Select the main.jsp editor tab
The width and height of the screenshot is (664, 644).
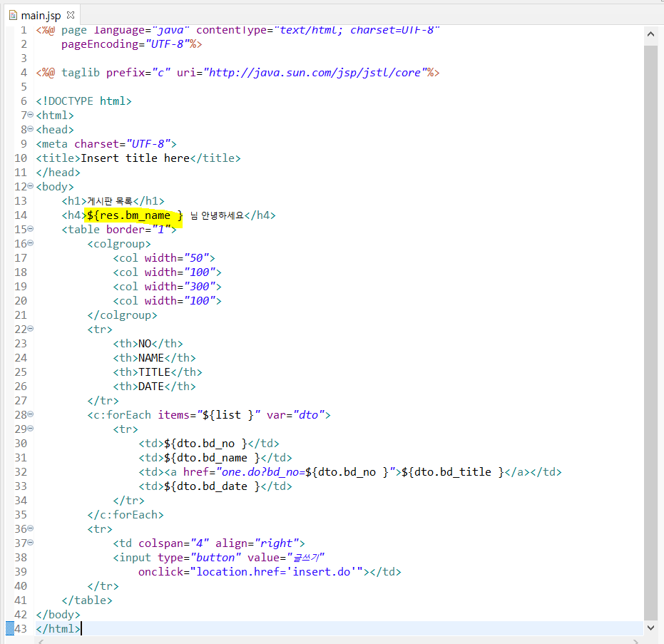(x=41, y=15)
